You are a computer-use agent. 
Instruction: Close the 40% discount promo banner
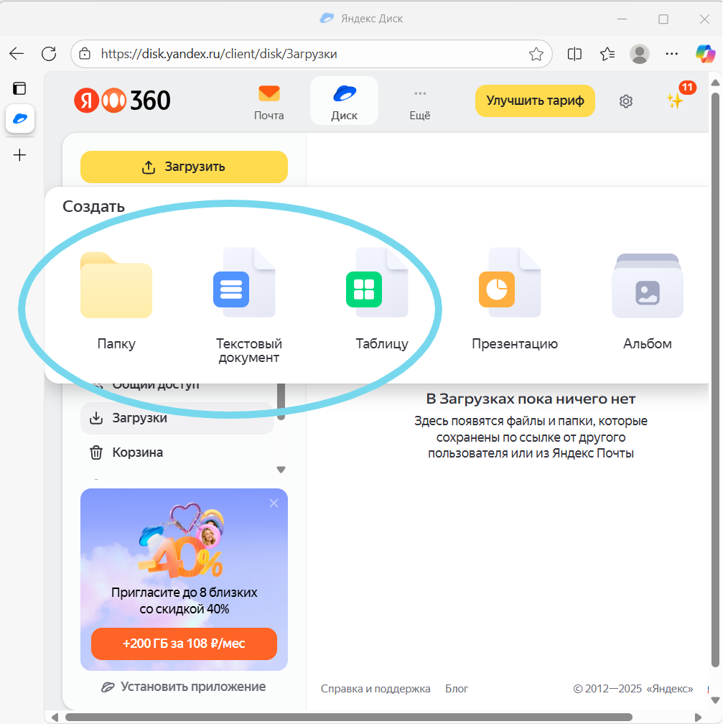[x=274, y=503]
